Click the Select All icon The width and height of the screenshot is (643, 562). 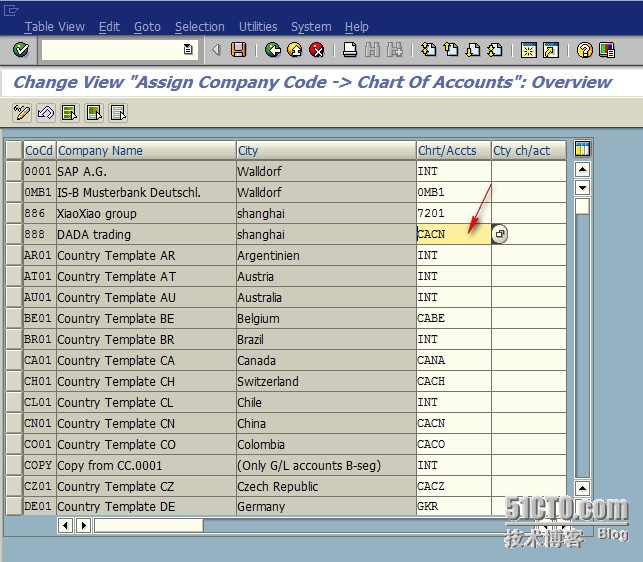[x=70, y=112]
